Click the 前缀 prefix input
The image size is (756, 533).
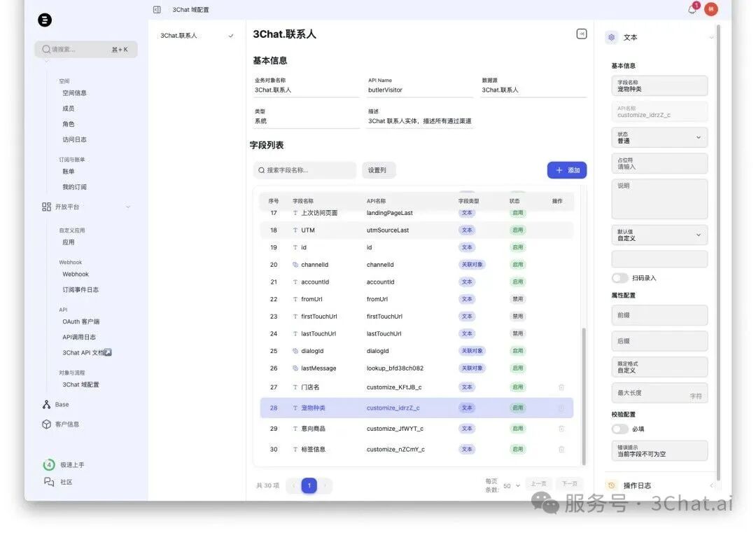pos(659,315)
